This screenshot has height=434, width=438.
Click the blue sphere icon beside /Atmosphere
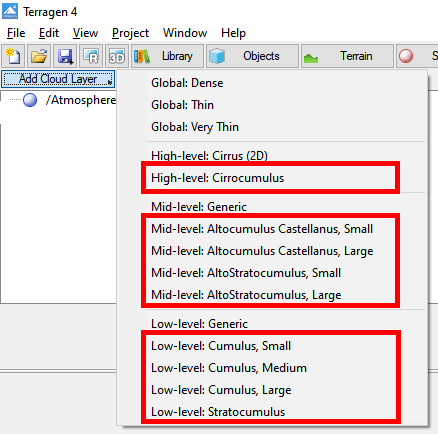(30, 100)
